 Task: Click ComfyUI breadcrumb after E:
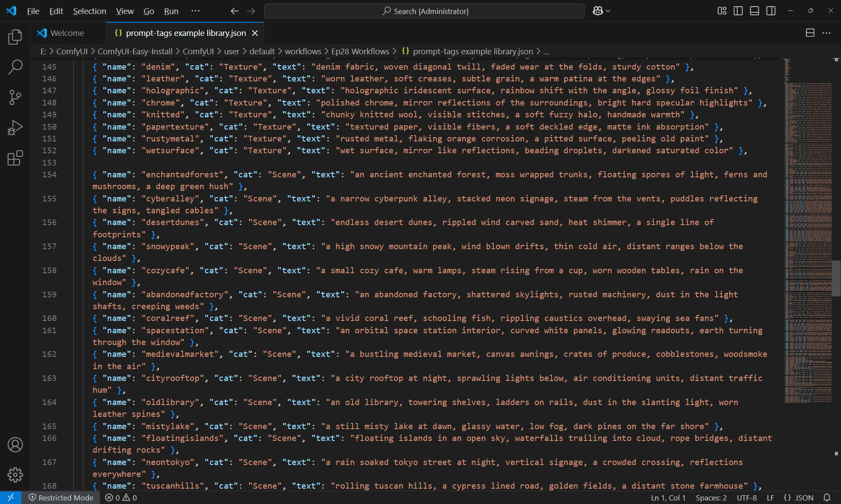coord(72,51)
